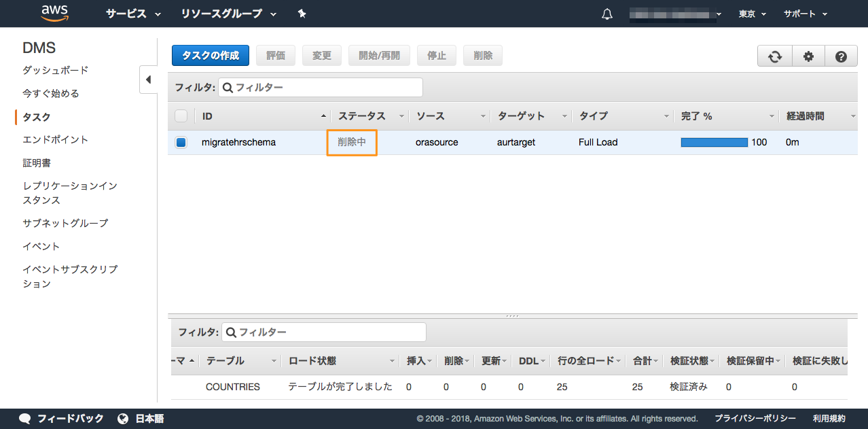Open the プライバシーポリシー link
The image size is (868, 429).
[x=755, y=418]
